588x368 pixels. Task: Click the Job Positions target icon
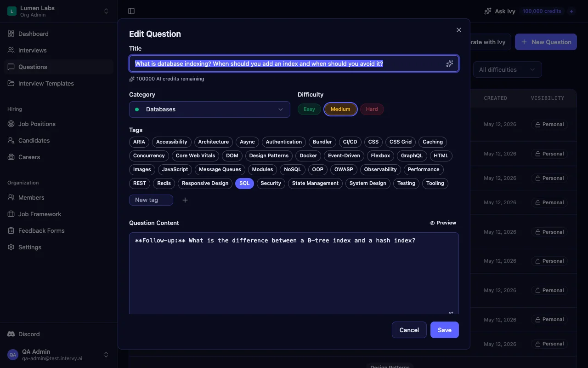(11, 124)
